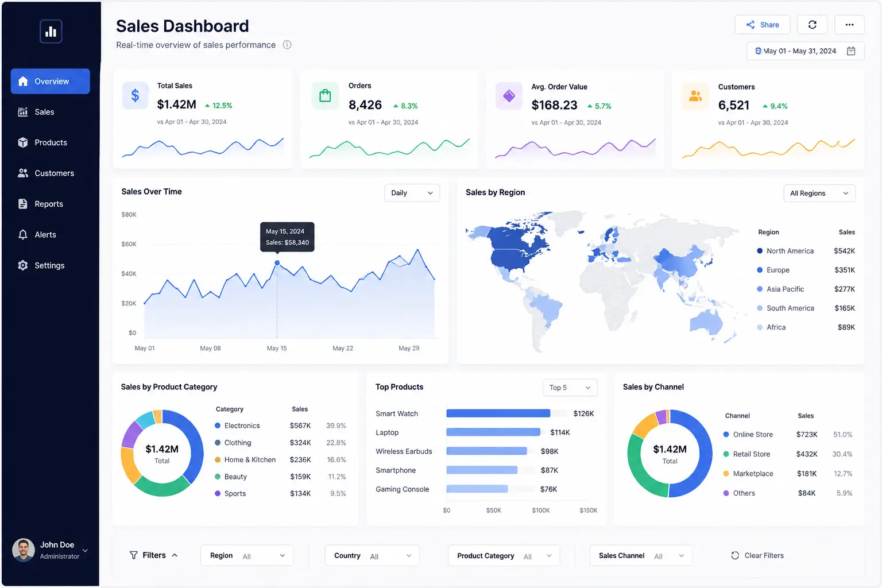Click the Alerts bell icon

23,234
